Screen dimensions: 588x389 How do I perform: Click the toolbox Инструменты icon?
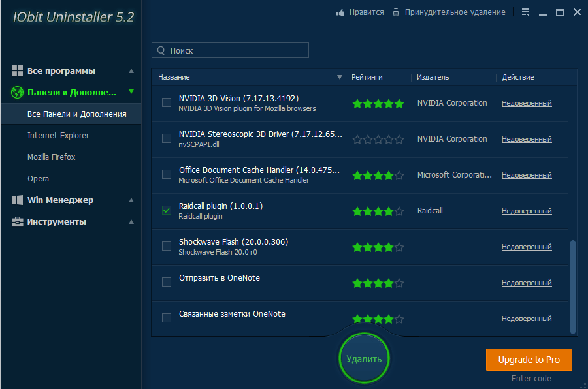[x=17, y=222]
